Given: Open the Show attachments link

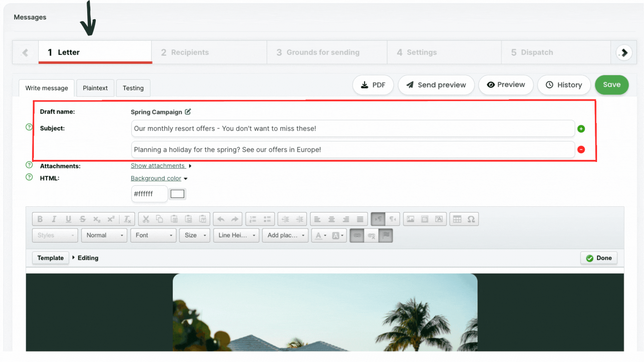Looking at the screenshot, I should 158,166.
